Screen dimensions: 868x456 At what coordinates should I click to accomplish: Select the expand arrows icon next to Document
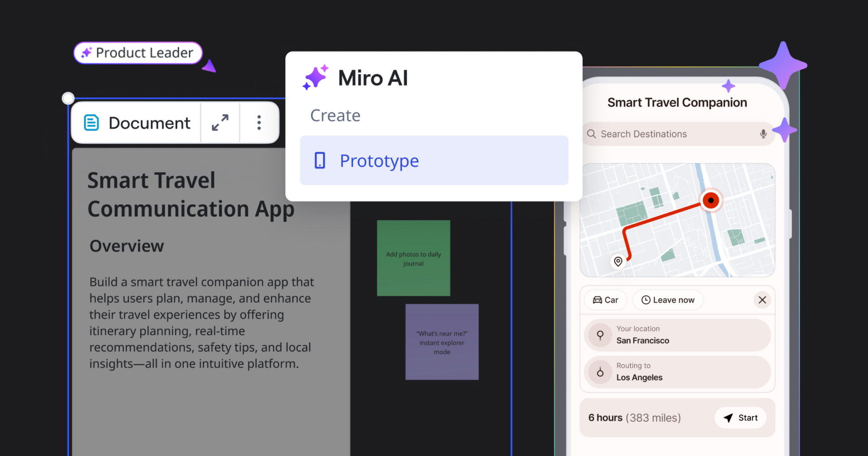(220, 123)
